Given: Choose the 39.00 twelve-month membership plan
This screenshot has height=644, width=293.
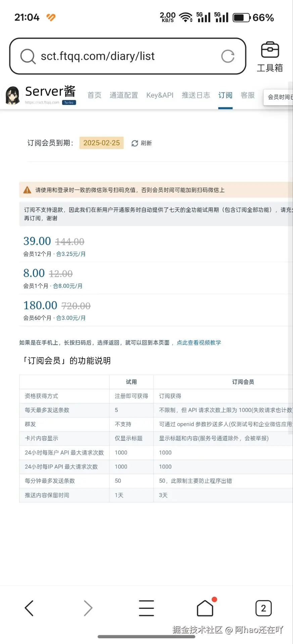Looking at the screenshot, I should 156,246.
